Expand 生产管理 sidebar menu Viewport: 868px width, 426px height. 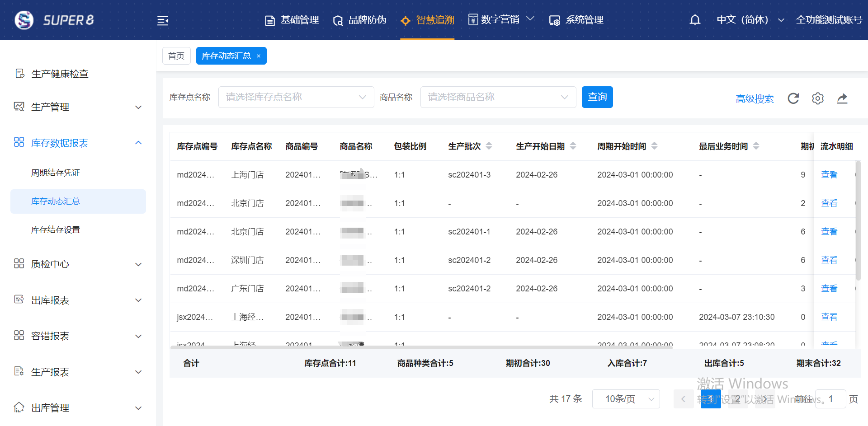point(78,107)
